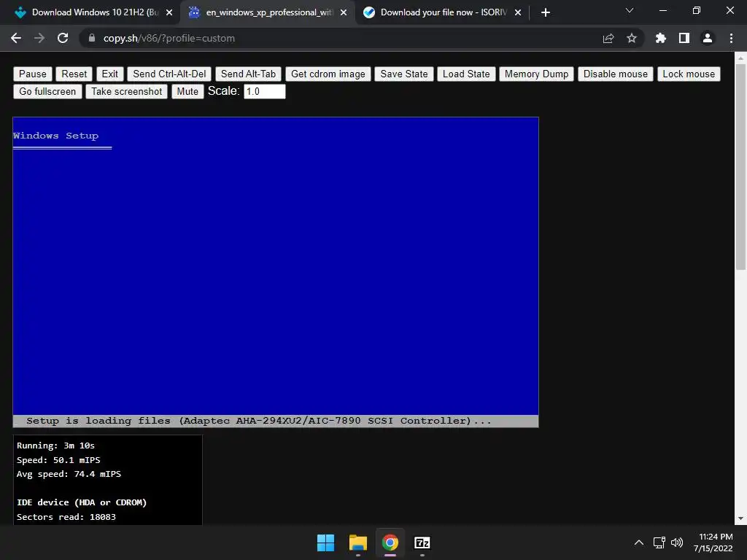
Task: Click inside the Windows Setup emulator screen
Action: [275, 272]
